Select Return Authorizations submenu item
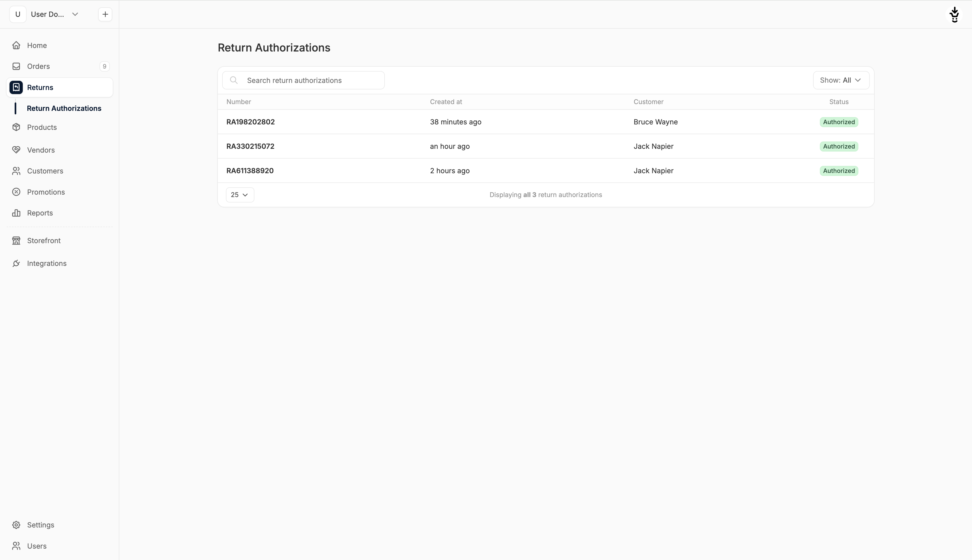The width and height of the screenshot is (972, 560). 64,108
